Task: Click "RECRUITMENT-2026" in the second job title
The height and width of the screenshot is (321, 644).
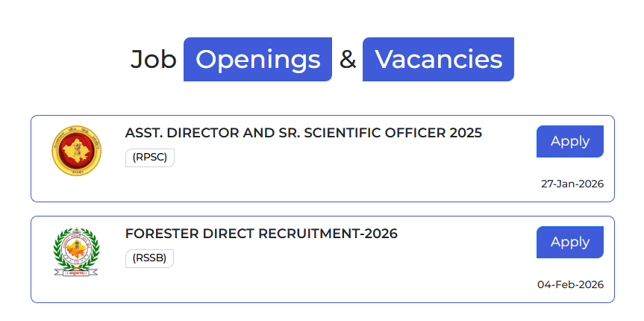Action: (x=328, y=234)
